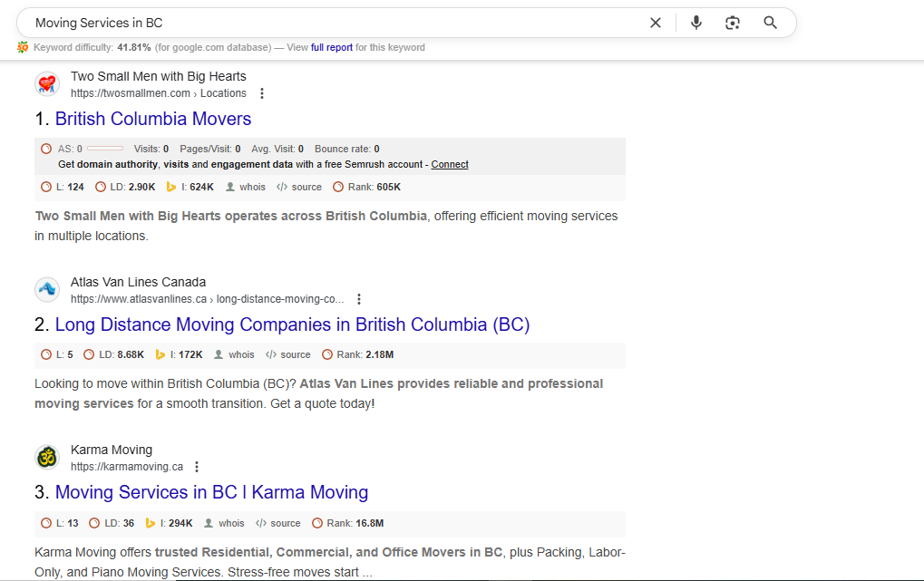Click the Karma Moving site favicon
Image resolution: width=924 pixels, height=581 pixels.
pyautogui.click(x=47, y=458)
